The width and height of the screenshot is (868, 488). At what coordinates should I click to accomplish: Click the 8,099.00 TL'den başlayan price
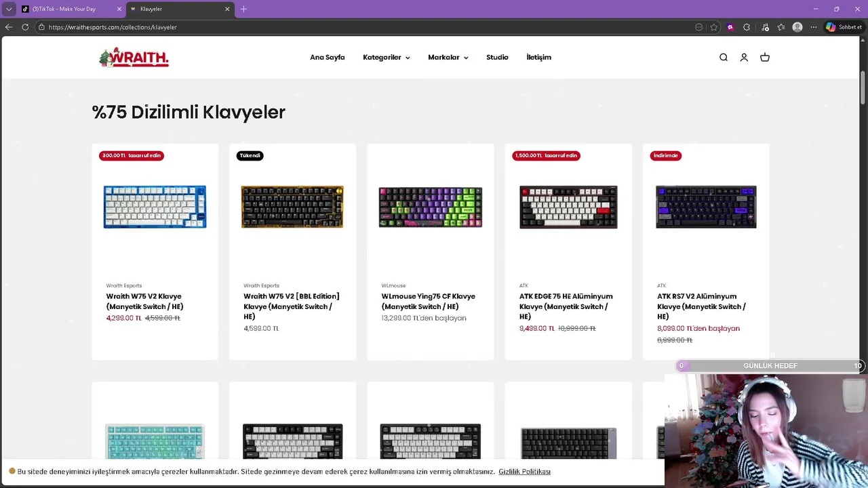[698, 328]
